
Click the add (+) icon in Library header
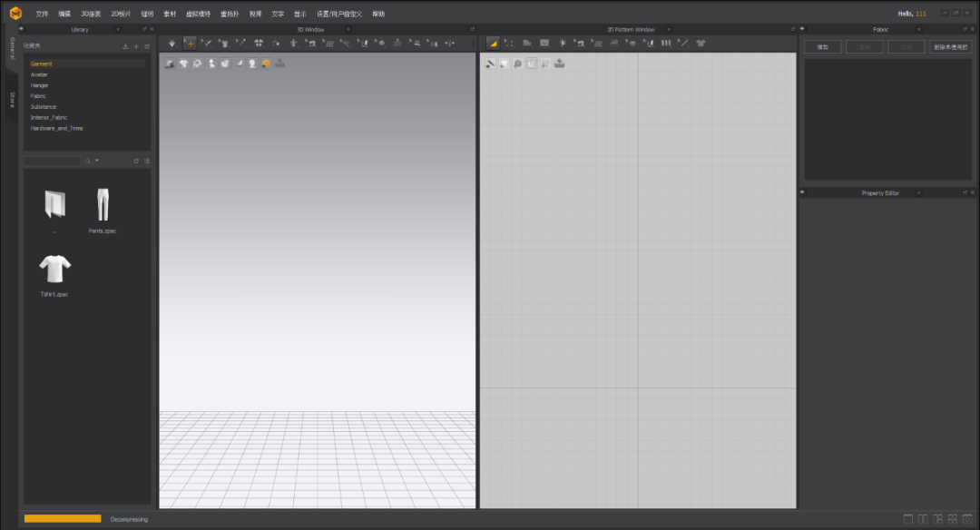[136, 46]
